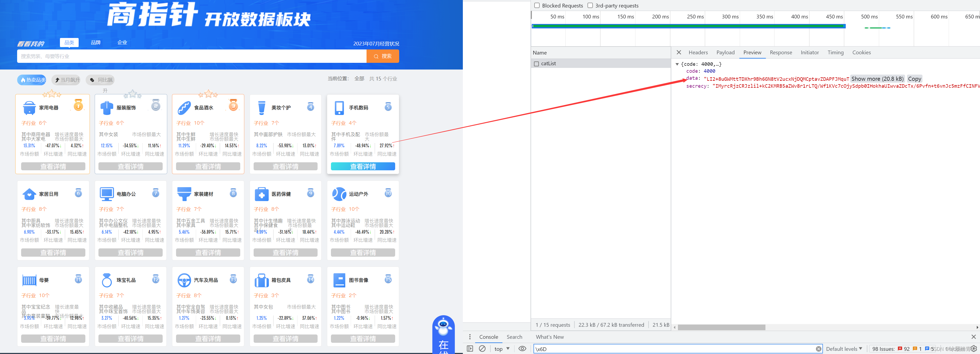This screenshot has width=980, height=354.
Task: Click the 家用电器 industry category icon
Action: (x=29, y=108)
